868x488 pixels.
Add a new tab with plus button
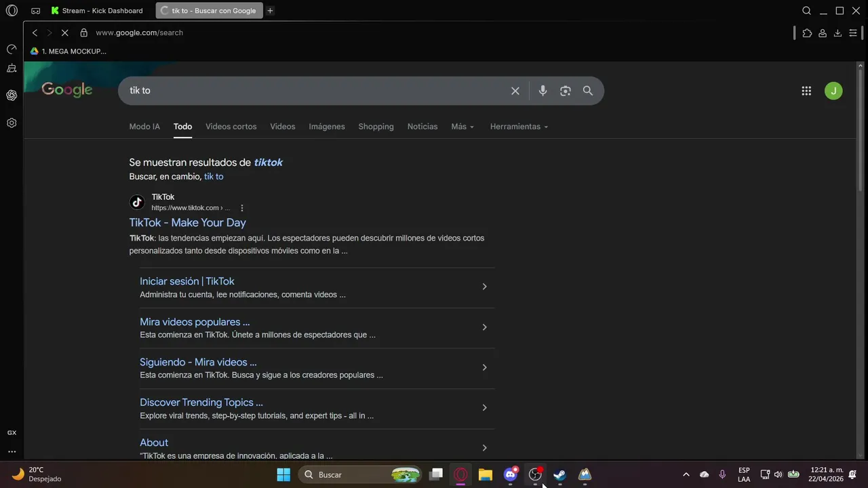(271, 11)
